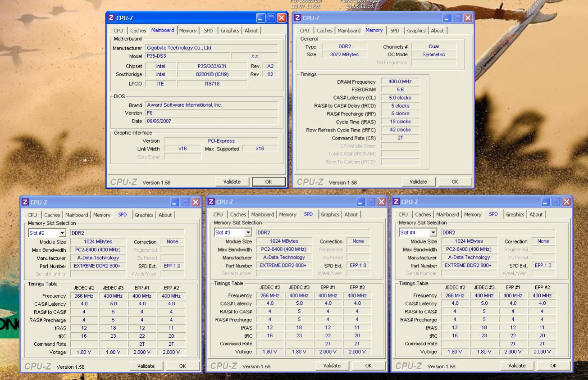Click PC2-6400 max bandwidth in Slot #4 window
This screenshot has height=380, width=588.
(469, 249)
